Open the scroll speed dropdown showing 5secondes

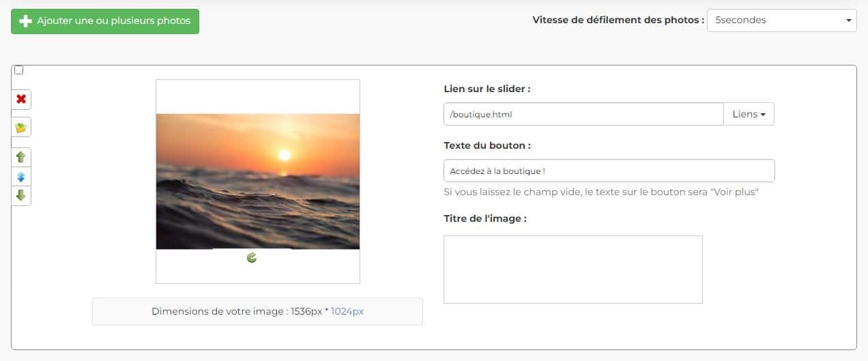782,20
